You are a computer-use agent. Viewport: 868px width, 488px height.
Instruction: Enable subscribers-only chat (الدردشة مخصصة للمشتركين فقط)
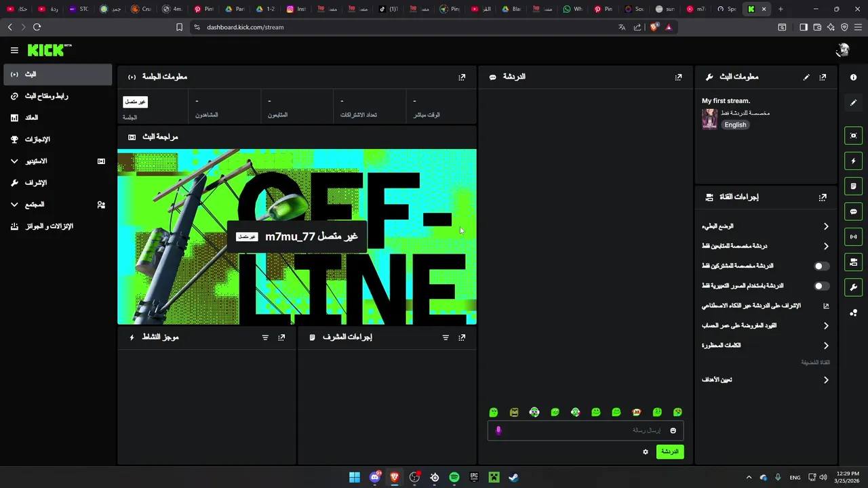pyautogui.click(x=822, y=266)
